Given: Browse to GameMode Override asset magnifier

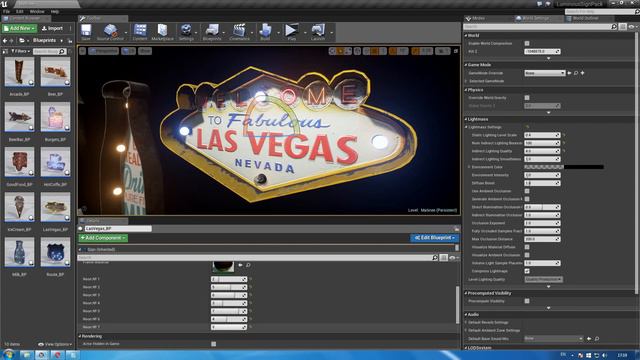Looking at the screenshot, I should (576, 73).
